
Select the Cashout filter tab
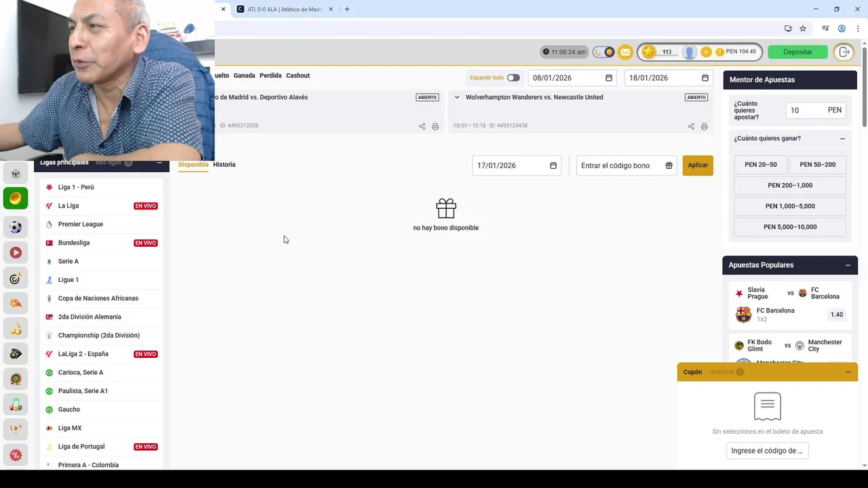point(298,76)
